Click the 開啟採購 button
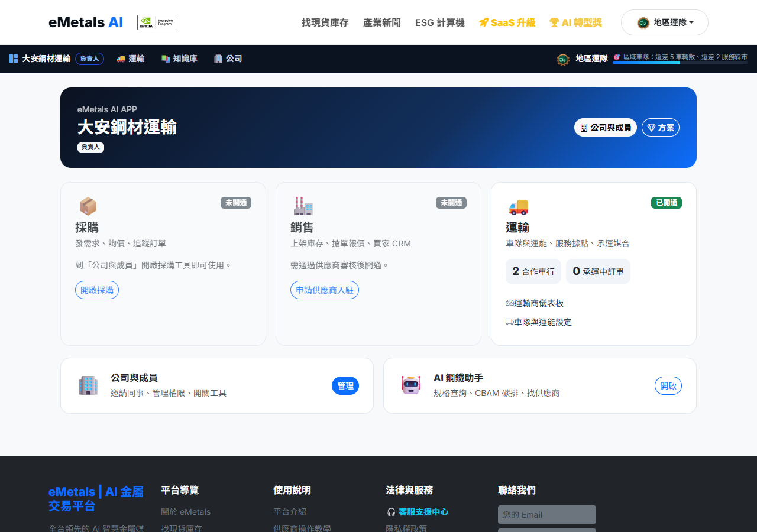The width and height of the screenshot is (757, 532). click(97, 290)
